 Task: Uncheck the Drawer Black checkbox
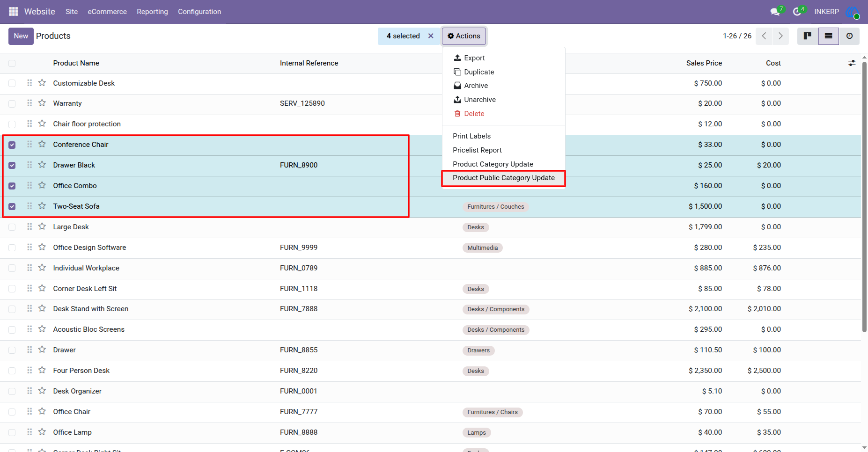pos(12,166)
